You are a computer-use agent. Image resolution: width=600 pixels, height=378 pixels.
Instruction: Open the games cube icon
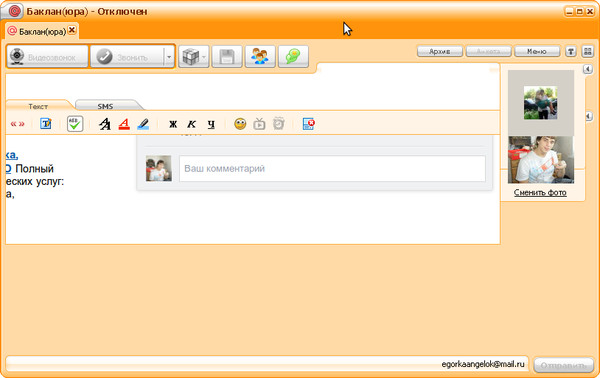(191, 57)
